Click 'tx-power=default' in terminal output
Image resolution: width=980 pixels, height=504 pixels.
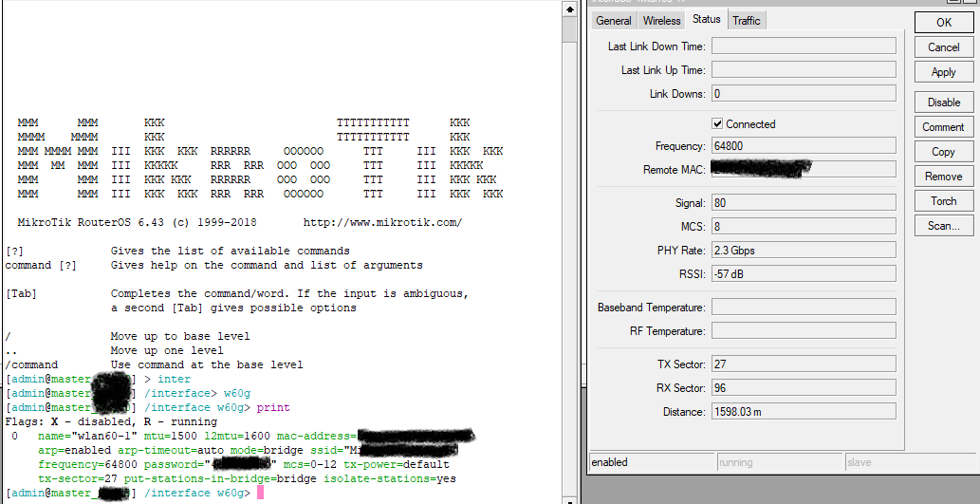pyautogui.click(x=397, y=464)
